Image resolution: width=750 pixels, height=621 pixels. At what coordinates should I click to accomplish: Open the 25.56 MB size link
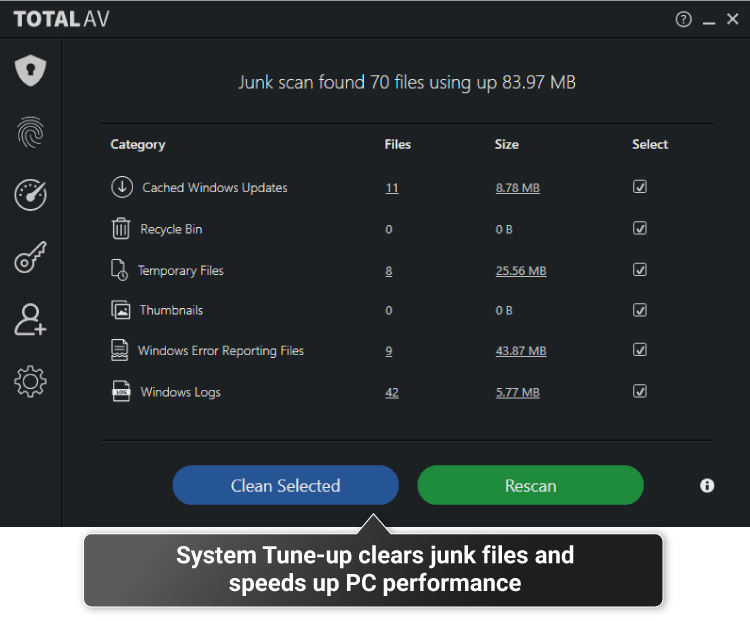tap(521, 271)
